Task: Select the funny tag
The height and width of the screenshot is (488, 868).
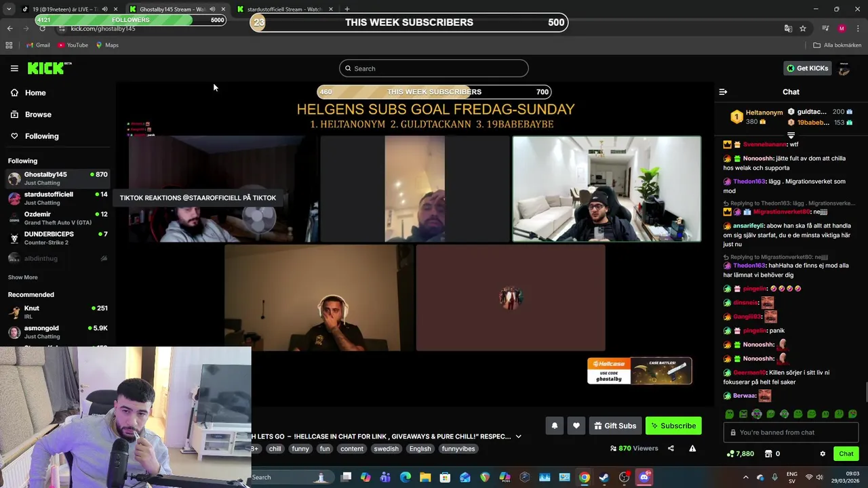Action: [300, 449]
